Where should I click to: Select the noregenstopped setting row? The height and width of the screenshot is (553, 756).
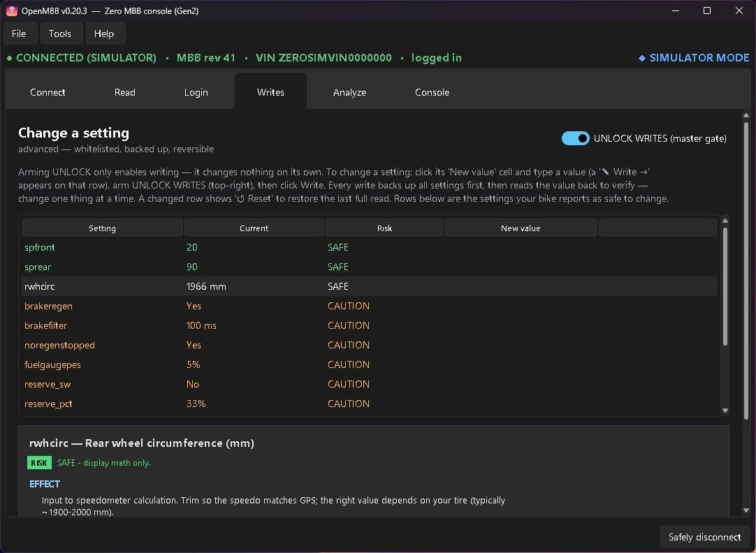(370, 345)
